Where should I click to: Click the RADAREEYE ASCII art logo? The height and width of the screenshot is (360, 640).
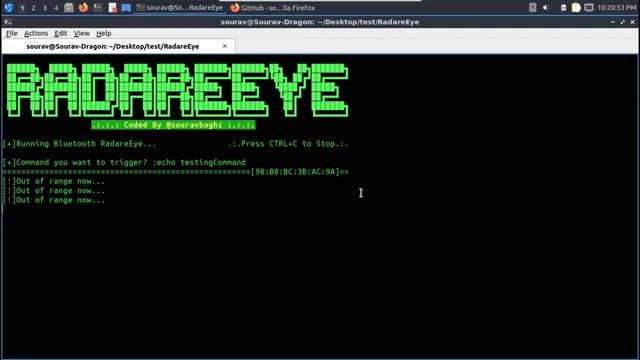177,90
